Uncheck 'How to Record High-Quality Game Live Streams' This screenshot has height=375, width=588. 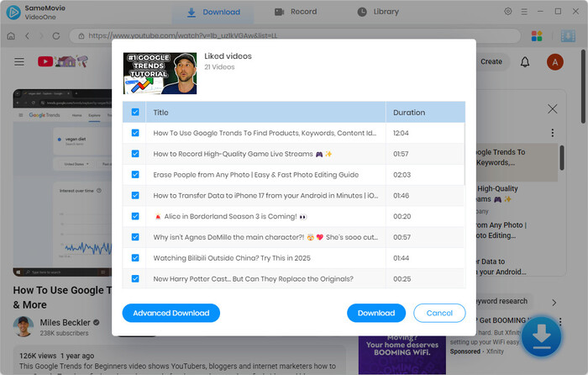point(135,154)
